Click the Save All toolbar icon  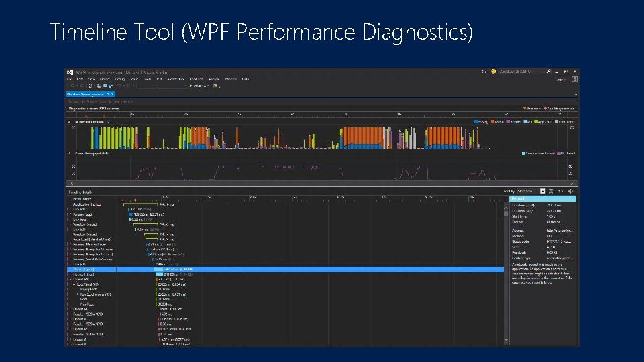[x=111, y=86]
